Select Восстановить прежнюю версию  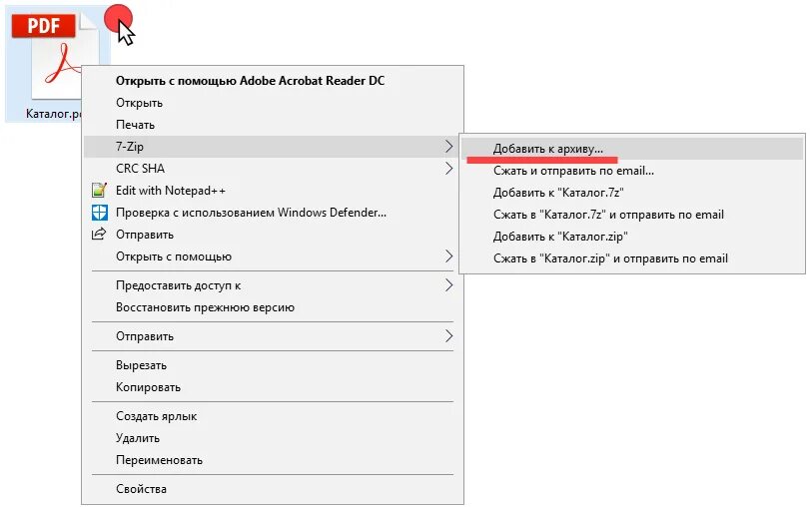coord(205,307)
